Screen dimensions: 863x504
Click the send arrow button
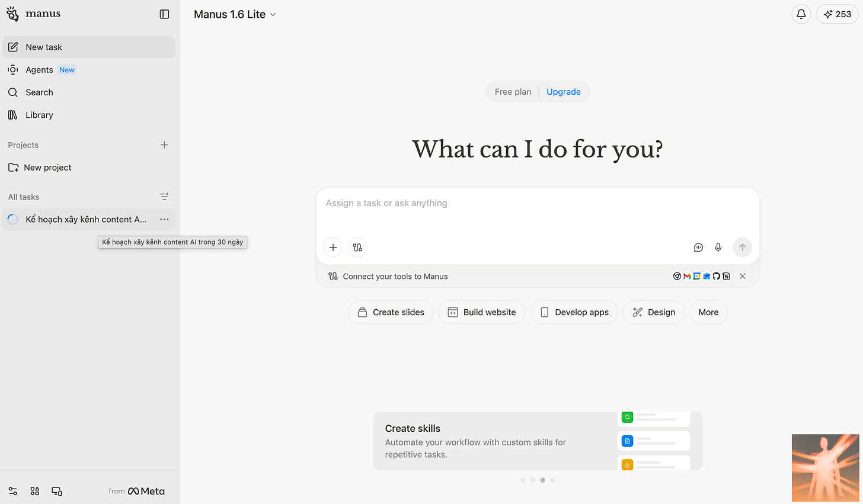742,248
